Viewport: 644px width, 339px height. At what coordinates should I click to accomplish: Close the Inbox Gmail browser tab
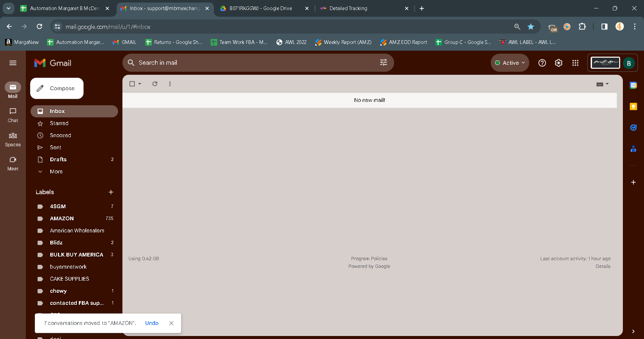[x=207, y=8]
